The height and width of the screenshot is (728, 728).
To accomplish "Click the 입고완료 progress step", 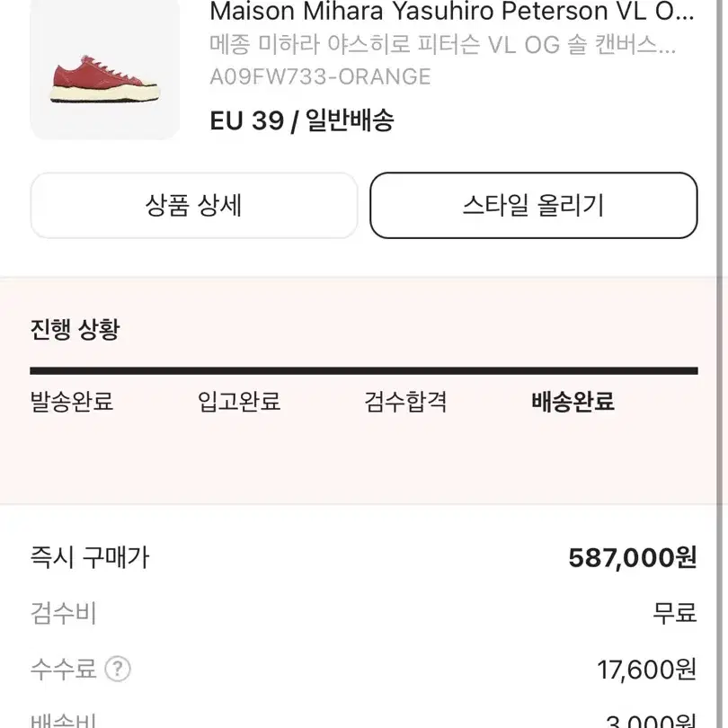I will point(239,401).
